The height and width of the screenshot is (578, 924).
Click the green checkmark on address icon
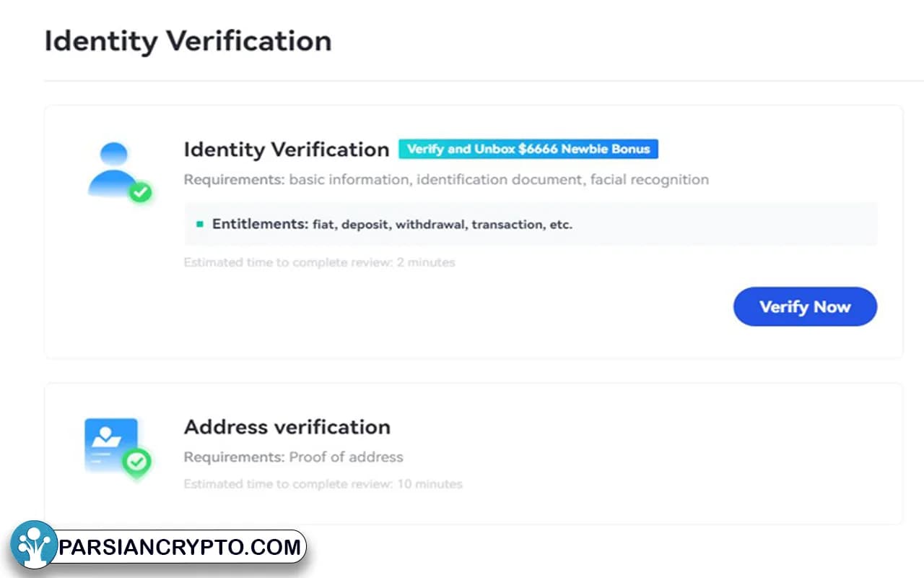137,461
